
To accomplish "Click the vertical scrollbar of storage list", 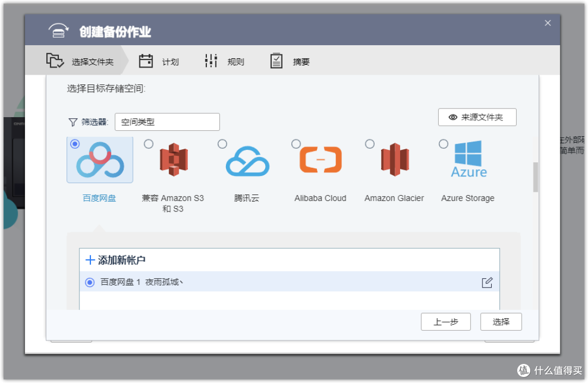I will click(x=536, y=177).
